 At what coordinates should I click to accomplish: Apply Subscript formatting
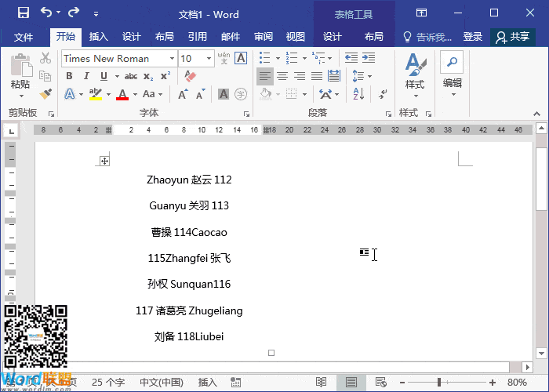[148, 76]
